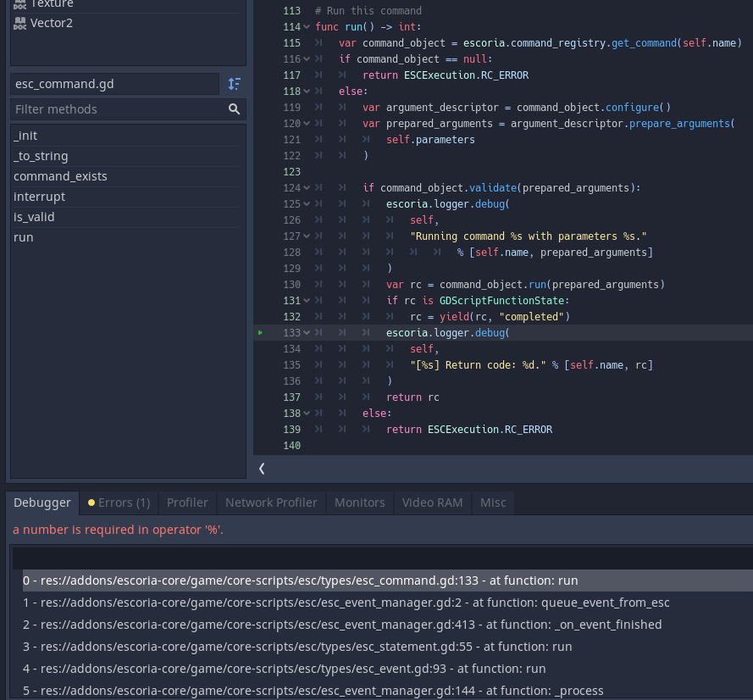
Task: Click the '# Run this command' comment
Action: (368, 10)
